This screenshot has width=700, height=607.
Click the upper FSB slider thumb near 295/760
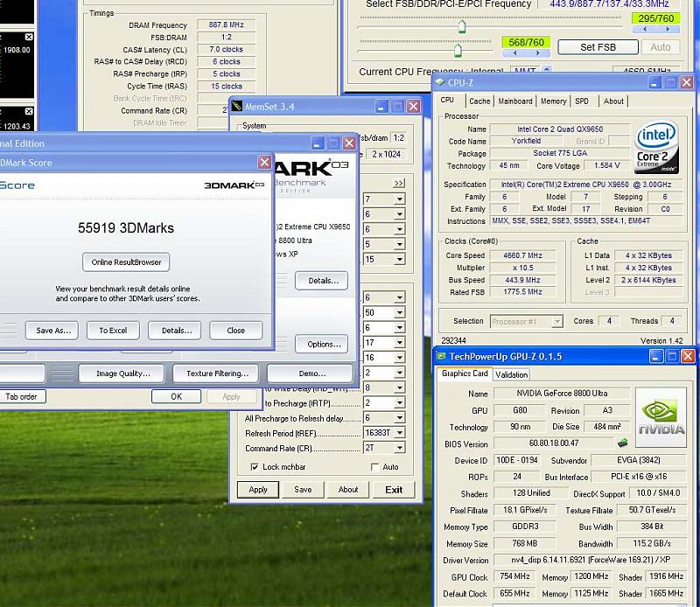[462, 27]
